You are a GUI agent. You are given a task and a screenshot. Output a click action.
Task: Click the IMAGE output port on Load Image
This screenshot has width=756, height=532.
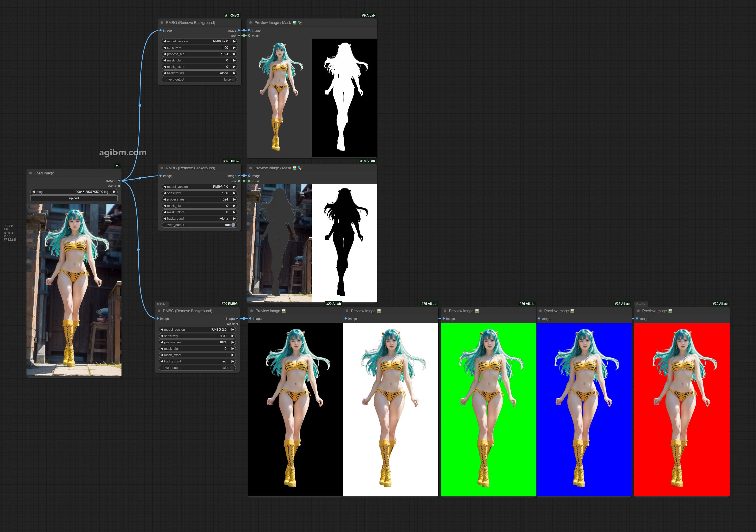pos(119,181)
